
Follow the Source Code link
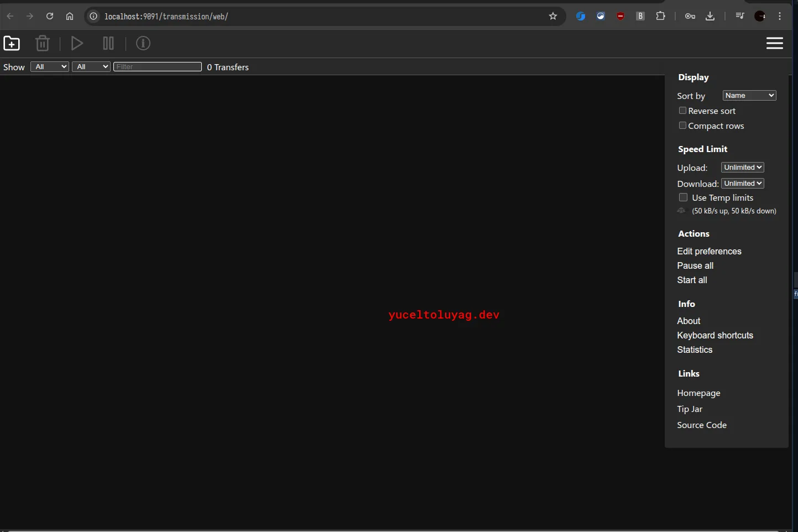[x=702, y=425]
